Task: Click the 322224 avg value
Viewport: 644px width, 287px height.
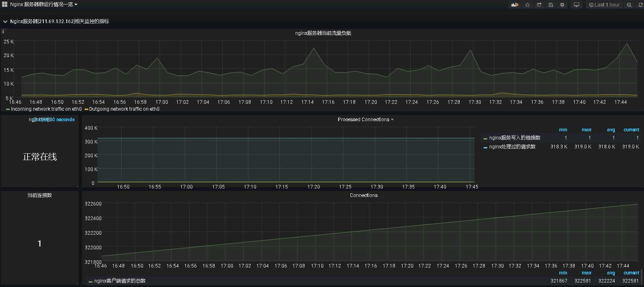Action: click(606, 281)
